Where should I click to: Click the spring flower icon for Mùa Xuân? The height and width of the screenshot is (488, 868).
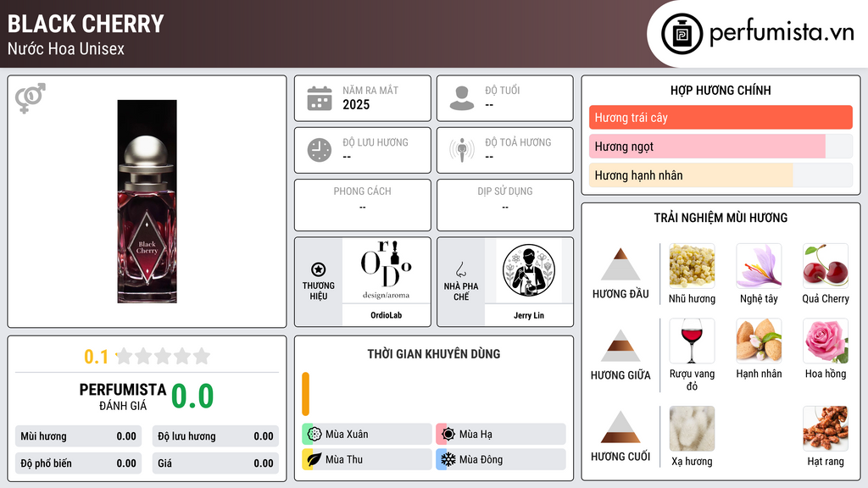pyautogui.click(x=314, y=434)
